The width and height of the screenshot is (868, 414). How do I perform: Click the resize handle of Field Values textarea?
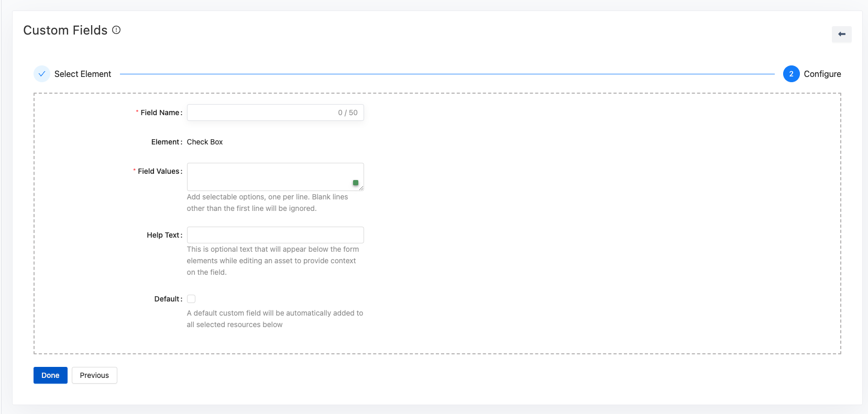(361, 188)
